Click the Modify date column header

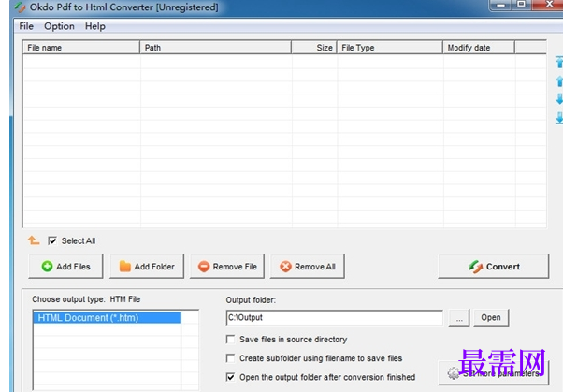coord(479,48)
